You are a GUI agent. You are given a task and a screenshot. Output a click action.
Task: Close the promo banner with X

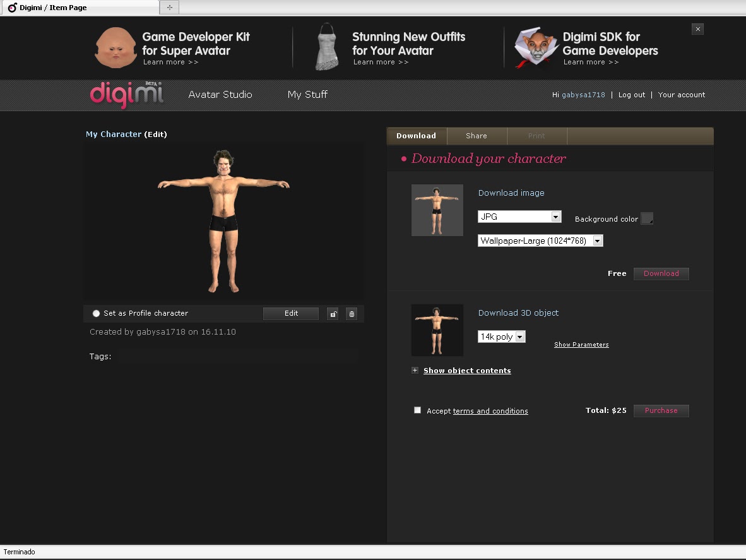697,29
